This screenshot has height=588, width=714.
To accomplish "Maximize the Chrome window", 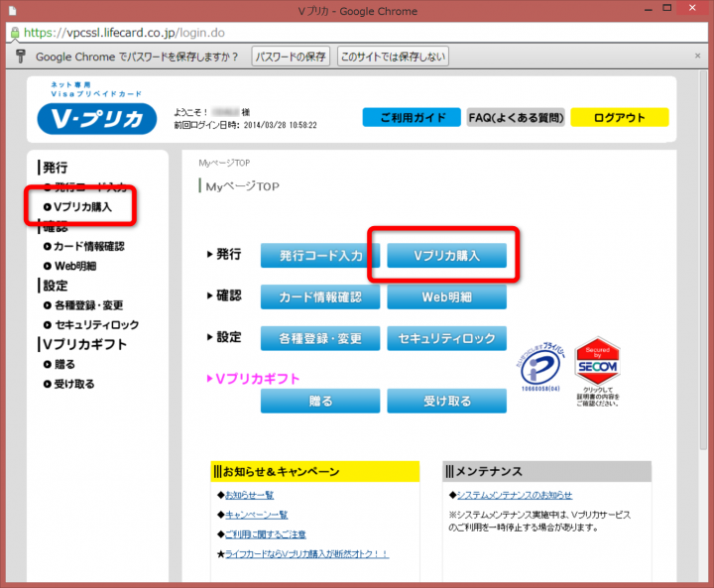I will click(x=667, y=8).
